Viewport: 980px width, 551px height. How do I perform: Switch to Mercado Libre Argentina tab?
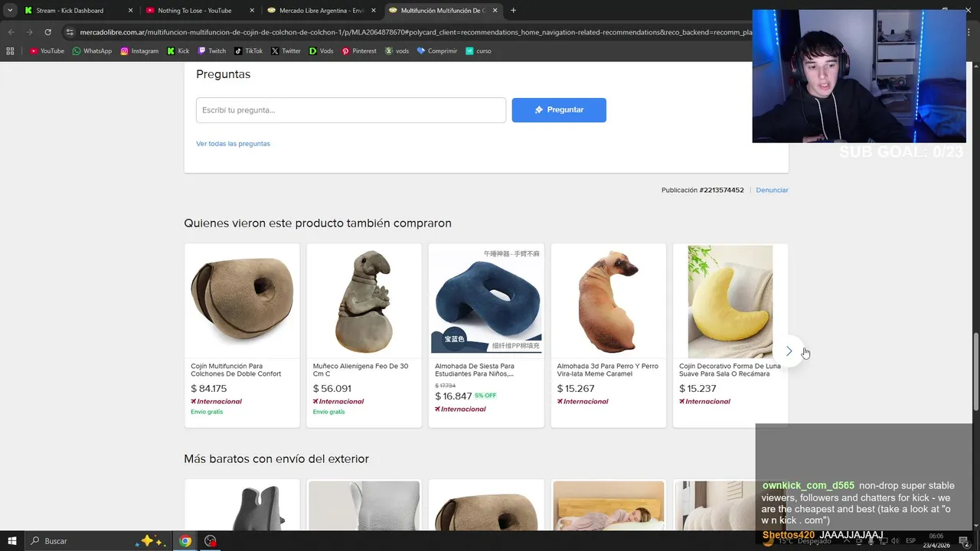coord(322,11)
